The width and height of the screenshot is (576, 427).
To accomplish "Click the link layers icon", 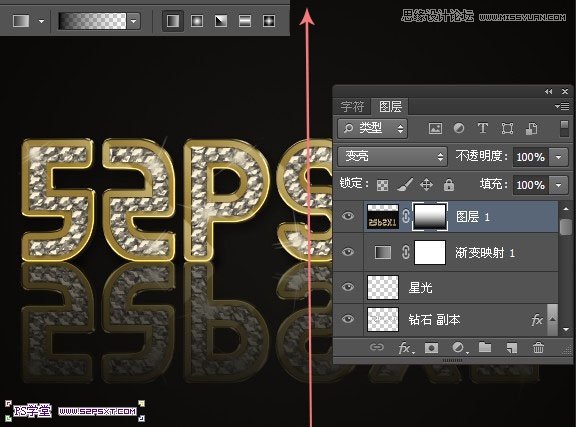I will pyautogui.click(x=377, y=347).
